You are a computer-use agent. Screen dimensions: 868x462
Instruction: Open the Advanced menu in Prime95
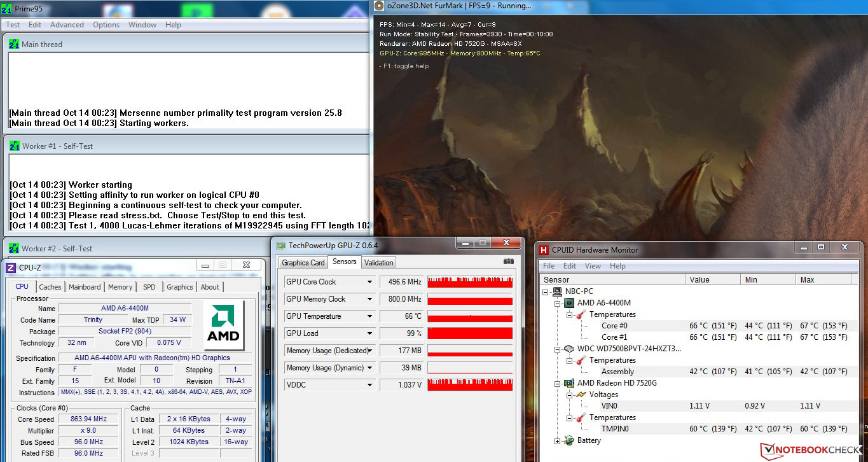pos(67,25)
